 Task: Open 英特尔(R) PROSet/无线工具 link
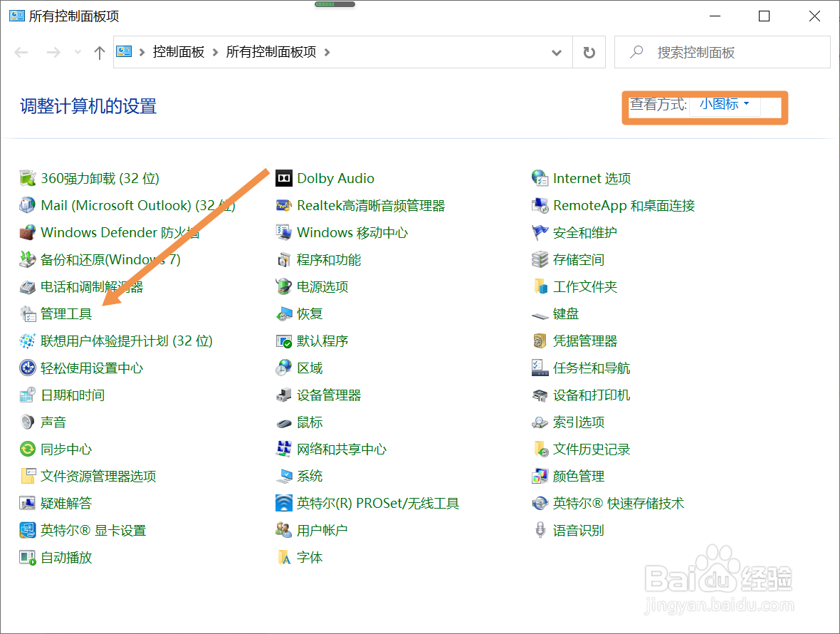coord(378,503)
